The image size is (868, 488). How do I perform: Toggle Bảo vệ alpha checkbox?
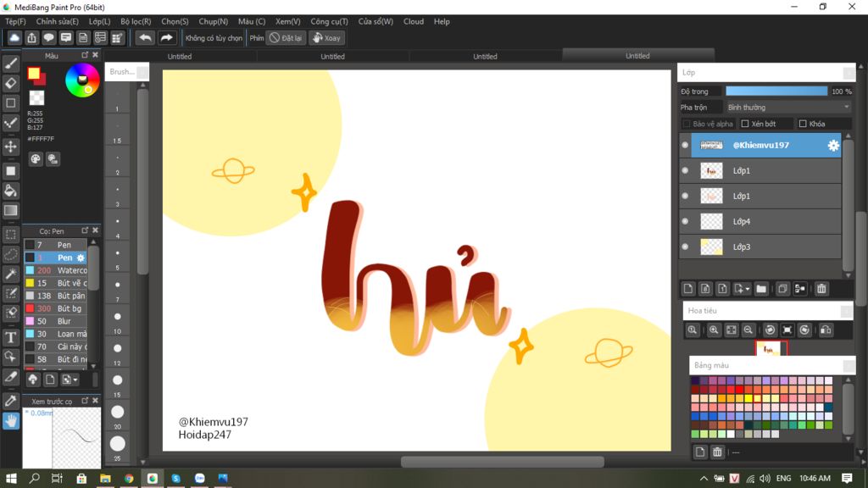pos(687,124)
